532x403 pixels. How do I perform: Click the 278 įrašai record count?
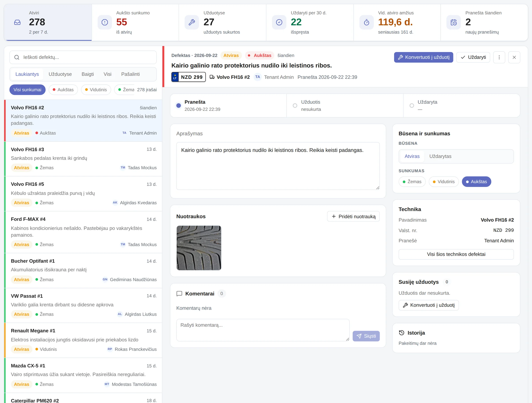tap(147, 90)
